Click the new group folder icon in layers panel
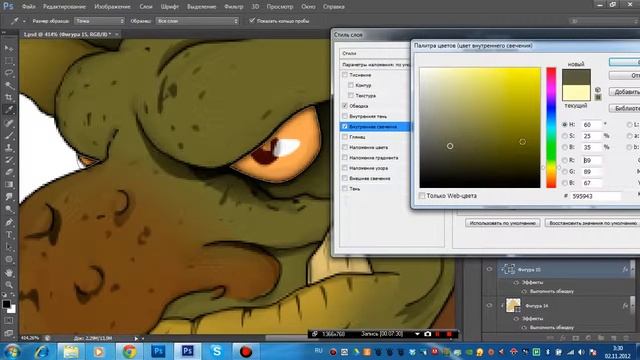Image resolution: width=640 pixels, height=360 pixels. click(601, 338)
